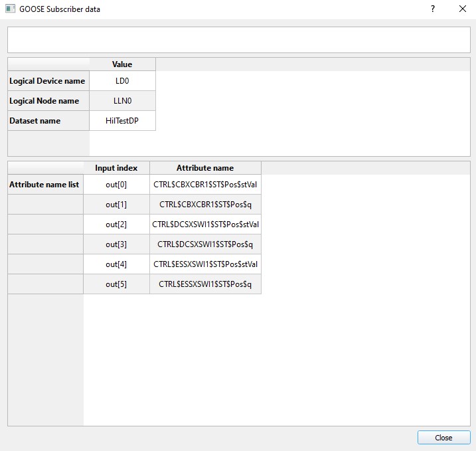
Task: Click the Attribute name column header
Action: tap(205, 168)
